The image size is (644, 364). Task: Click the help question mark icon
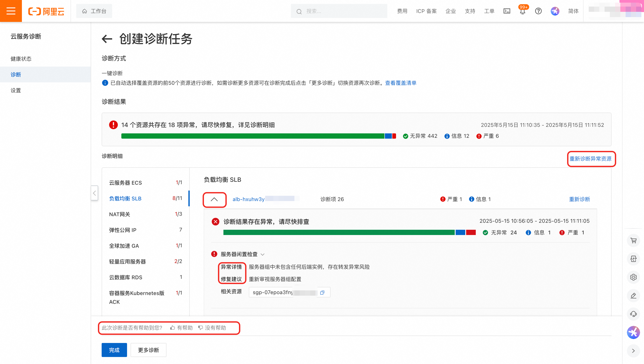(538, 11)
